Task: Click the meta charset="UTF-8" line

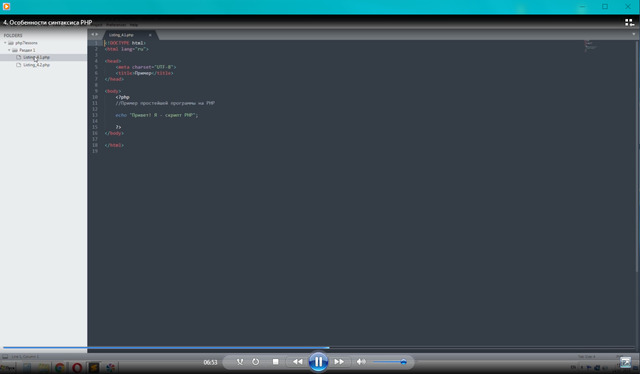Action: [146, 67]
